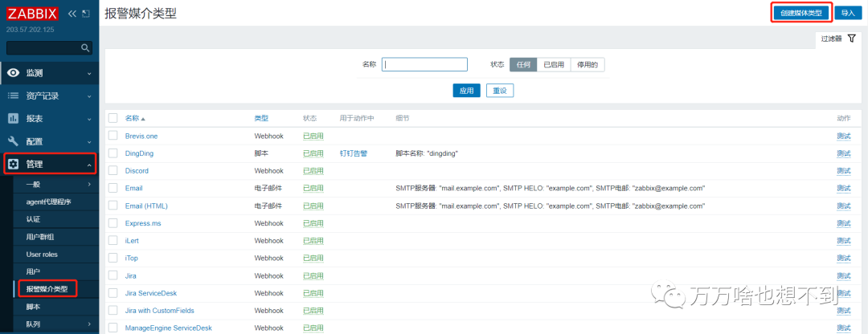Sort by the 类型 column header
The width and height of the screenshot is (868, 334).
coord(261,118)
